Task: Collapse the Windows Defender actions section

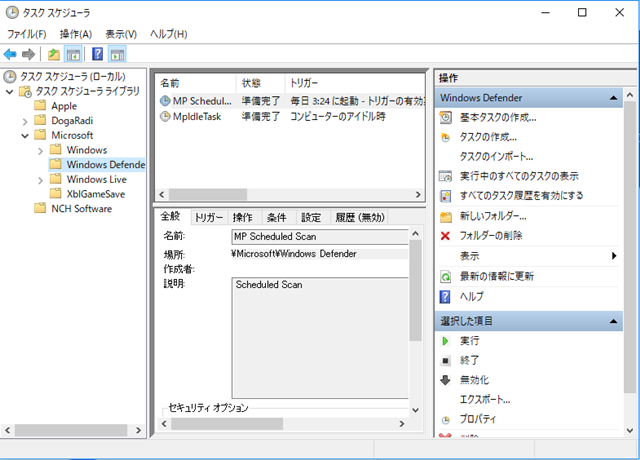Action: click(613, 98)
